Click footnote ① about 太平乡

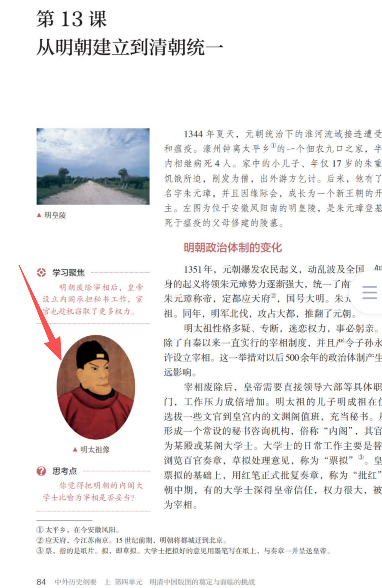78,530
